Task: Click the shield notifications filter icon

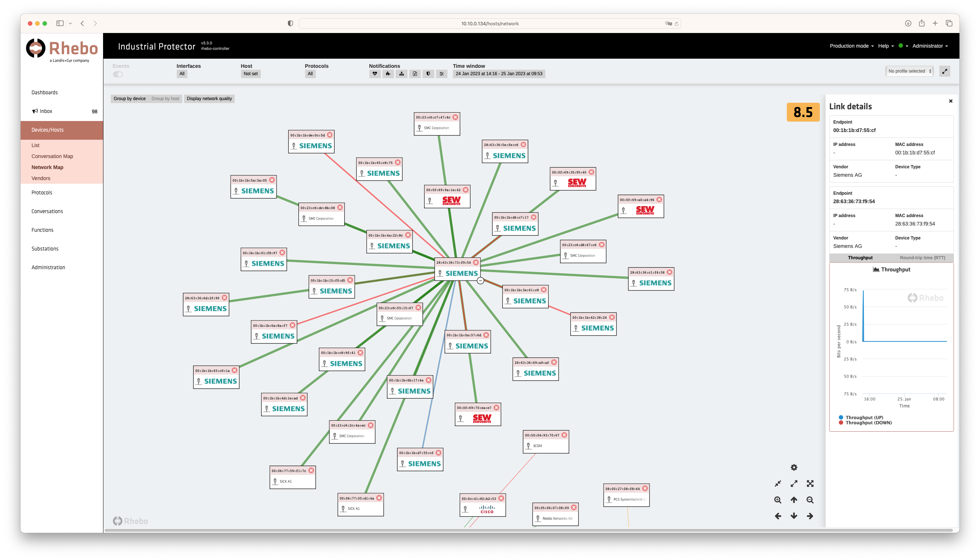Action: click(428, 74)
